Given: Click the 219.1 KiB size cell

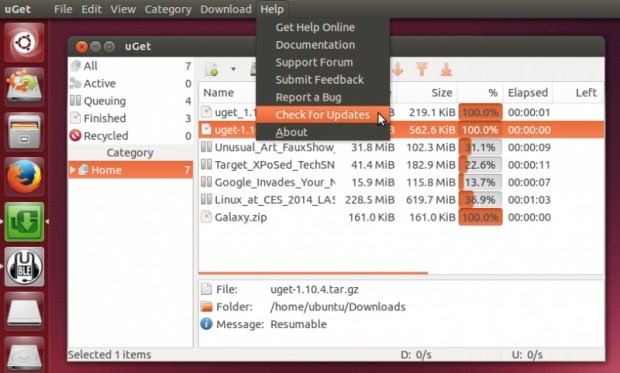Looking at the screenshot, I should tap(432, 112).
